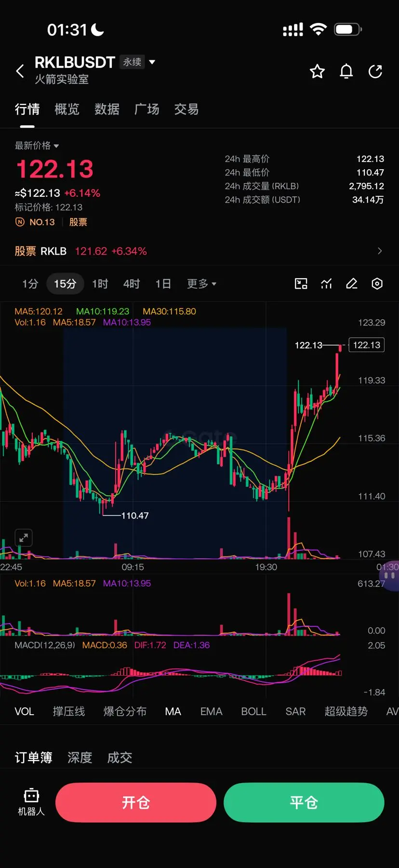Select the 4时 timeframe
This screenshot has height=868, width=399.
[x=132, y=284]
